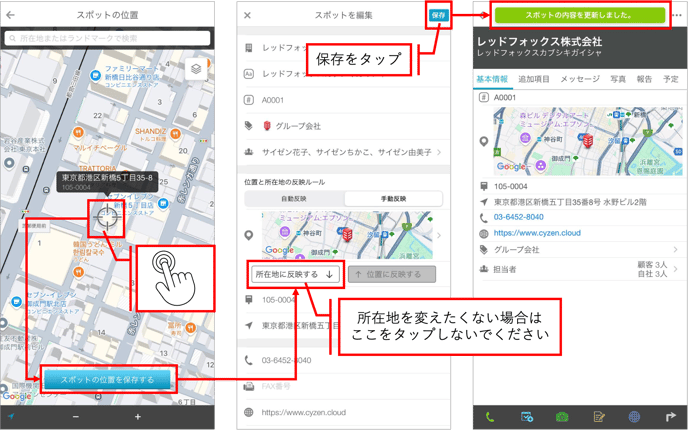Image resolution: width=688 pixels, height=430 pixels.
Task: Tap the report writing icon in the bottom toolbar
Action: pyautogui.click(x=598, y=417)
